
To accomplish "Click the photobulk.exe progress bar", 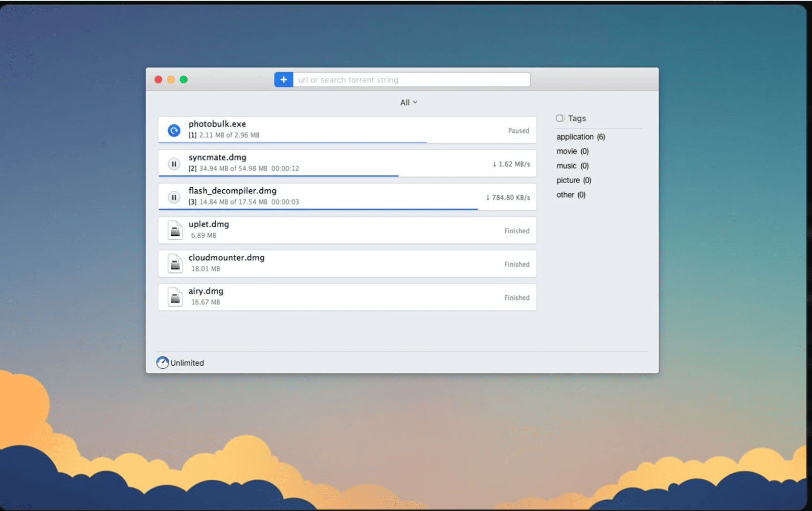I will coord(292,142).
